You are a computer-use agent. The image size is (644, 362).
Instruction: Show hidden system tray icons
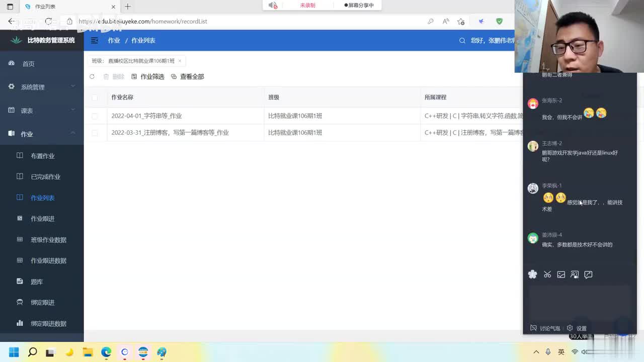(536, 352)
